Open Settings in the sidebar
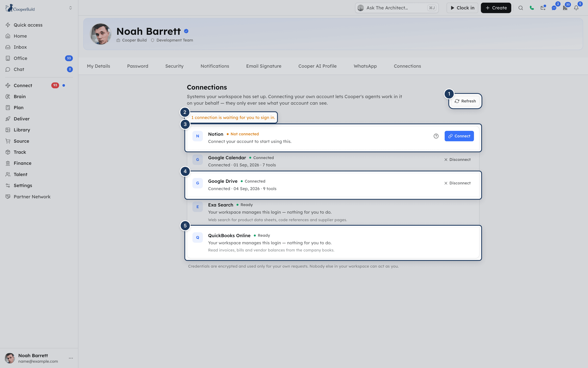The image size is (588, 368). click(x=39, y=185)
